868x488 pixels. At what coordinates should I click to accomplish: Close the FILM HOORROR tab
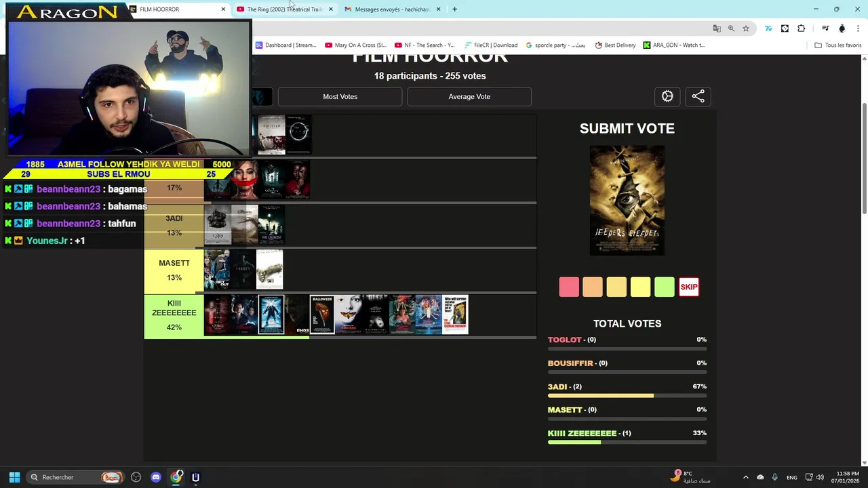click(x=223, y=9)
